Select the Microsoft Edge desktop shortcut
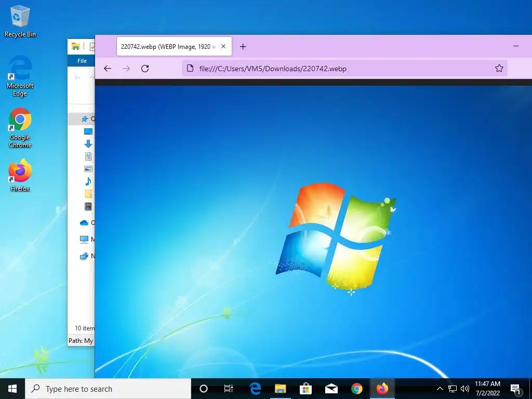Screen dimensions: 532x399 (x=20, y=76)
